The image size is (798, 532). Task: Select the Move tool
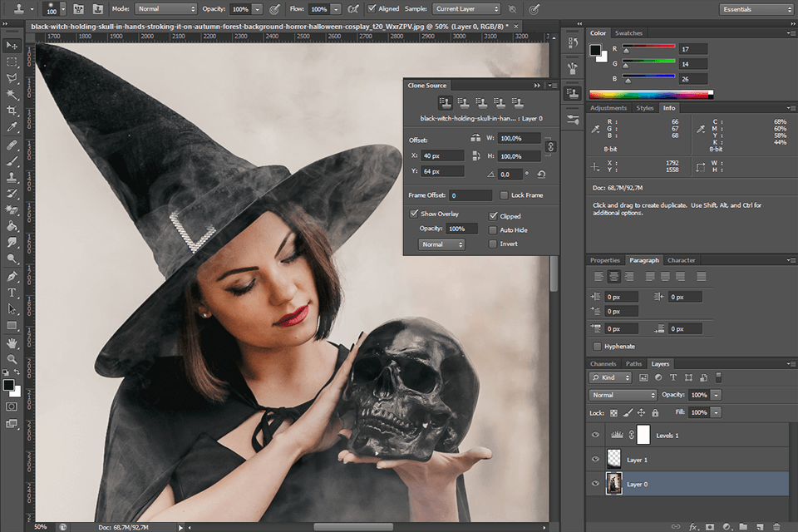[x=12, y=45]
